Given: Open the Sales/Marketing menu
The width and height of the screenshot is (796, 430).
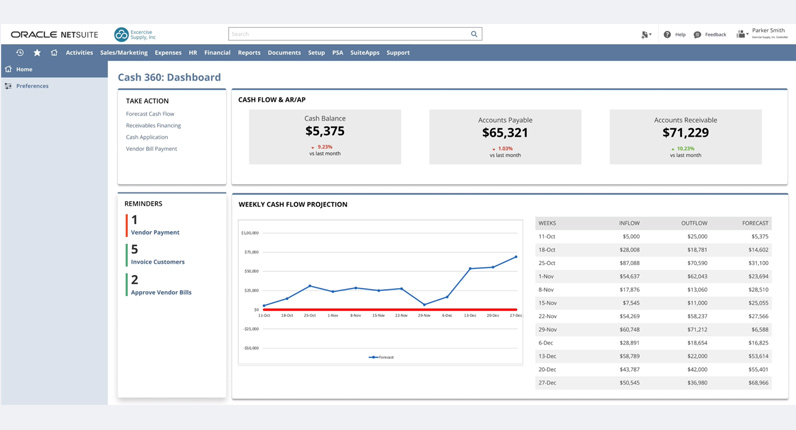Looking at the screenshot, I should click(x=124, y=53).
